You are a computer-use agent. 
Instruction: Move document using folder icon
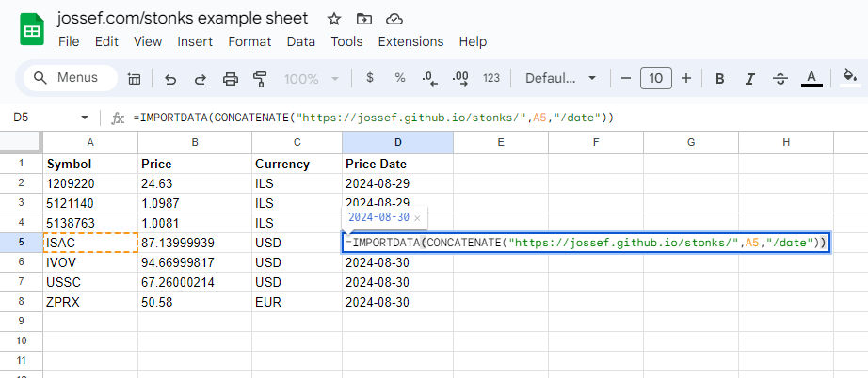coord(364,19)
